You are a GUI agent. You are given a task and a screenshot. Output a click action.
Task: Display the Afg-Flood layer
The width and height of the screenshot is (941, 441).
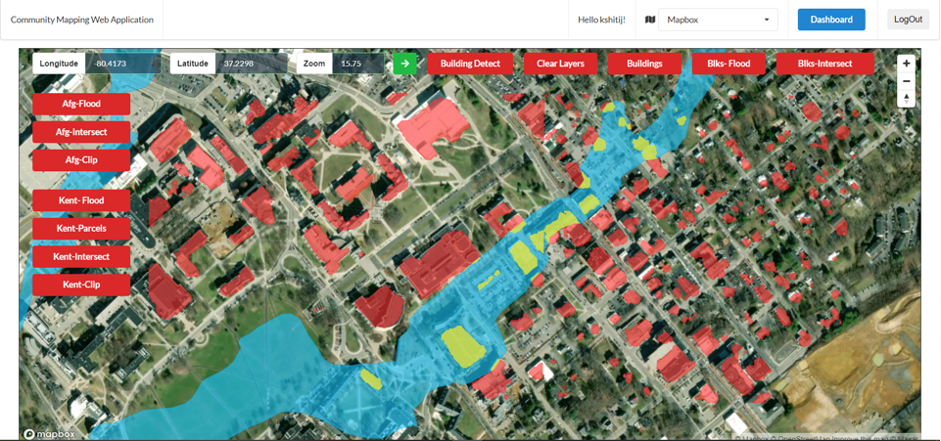(x=81, y=104)
